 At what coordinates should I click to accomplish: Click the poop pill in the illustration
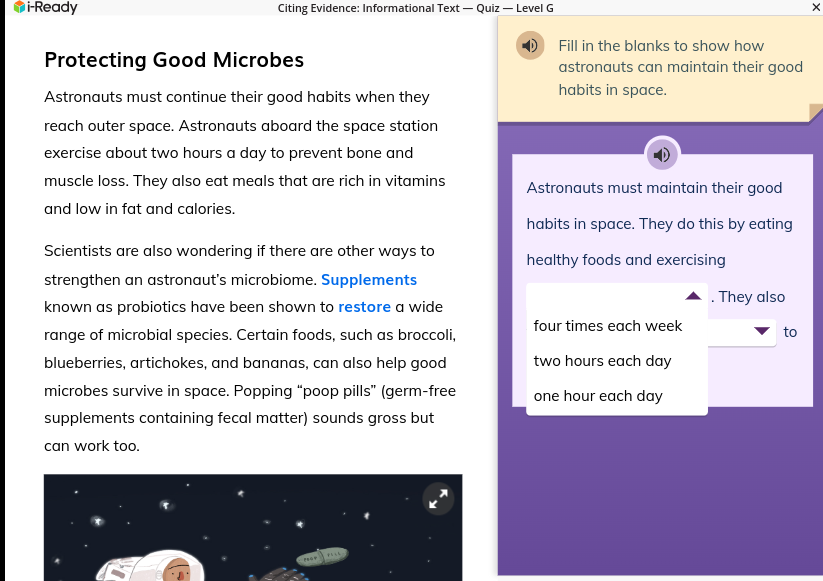(x=322, y=557)
